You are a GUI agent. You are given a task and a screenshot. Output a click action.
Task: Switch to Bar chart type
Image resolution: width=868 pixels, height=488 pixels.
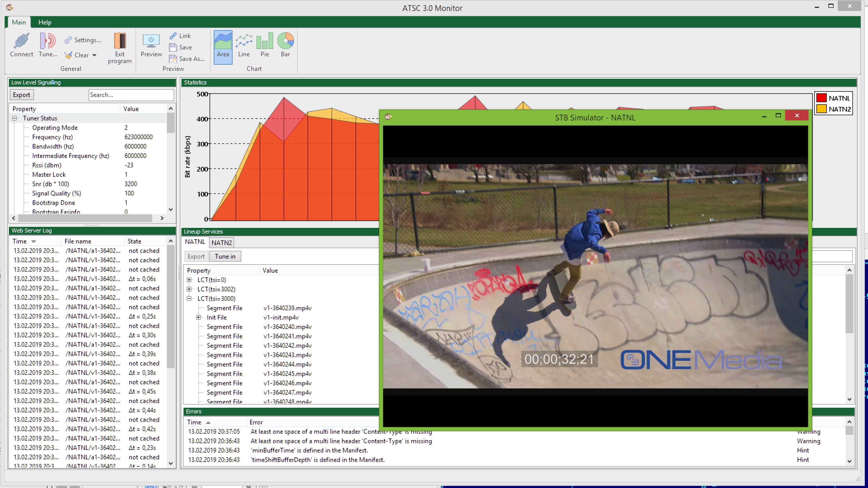(x=285, y=41)
